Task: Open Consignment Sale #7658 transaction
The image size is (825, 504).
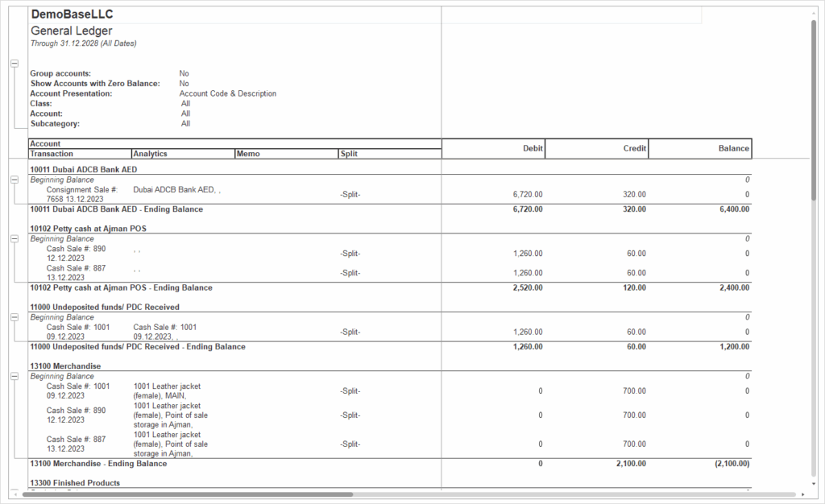Action: [81, 194]
